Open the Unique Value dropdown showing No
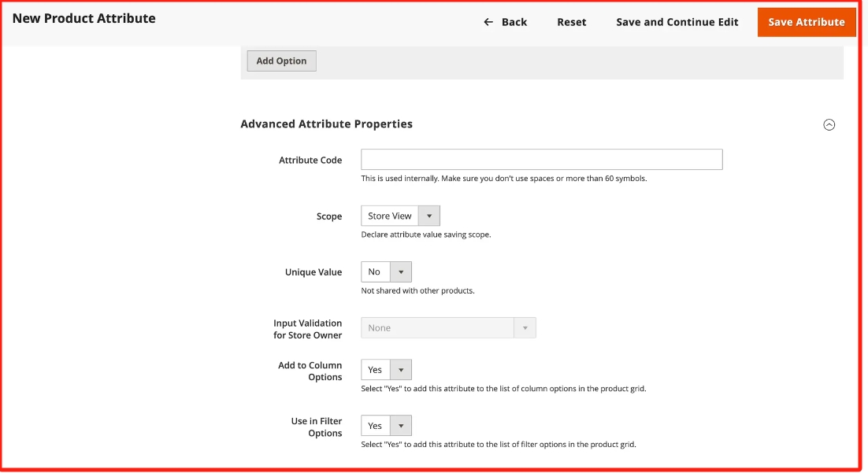The image size is (868, 473). pyautogui.click(x=375, y=272)
